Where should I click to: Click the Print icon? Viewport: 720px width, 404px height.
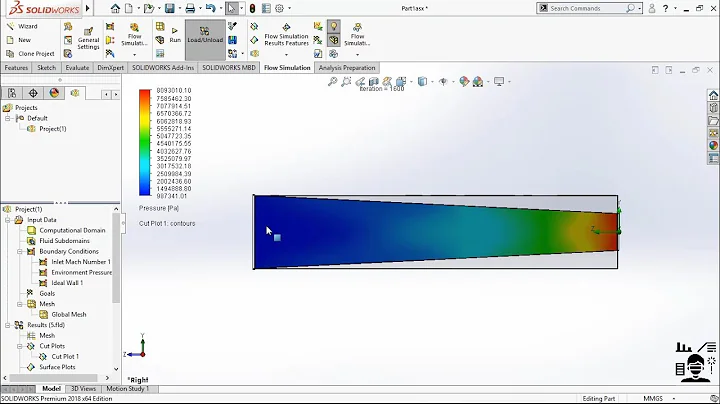point(190,8)
